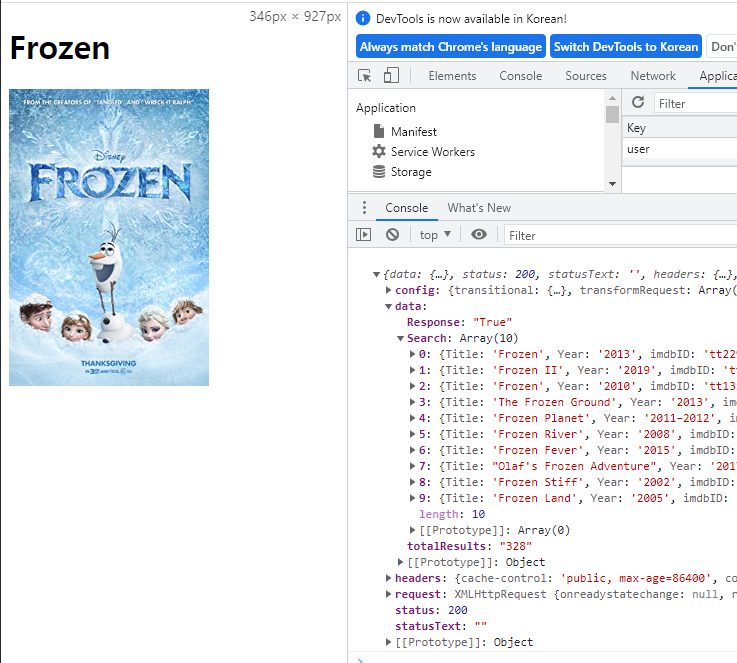Expand the last Prototype Object entry
The width and height of the screenshot is (737, 663).
(x=388, y=642)
